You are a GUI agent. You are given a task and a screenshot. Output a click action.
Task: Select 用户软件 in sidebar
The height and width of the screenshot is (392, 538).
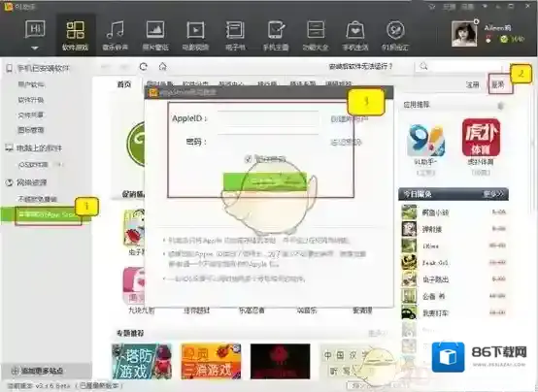coord(31,84)
